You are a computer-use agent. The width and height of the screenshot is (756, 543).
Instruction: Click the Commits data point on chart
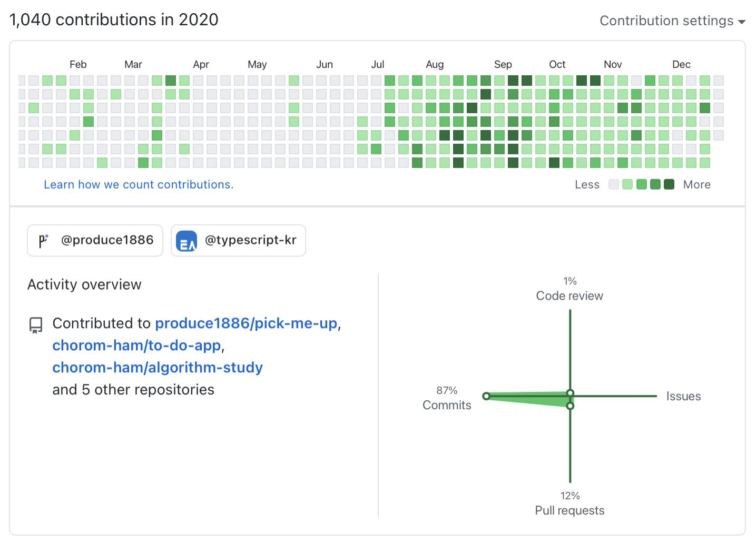coord(486,396)
